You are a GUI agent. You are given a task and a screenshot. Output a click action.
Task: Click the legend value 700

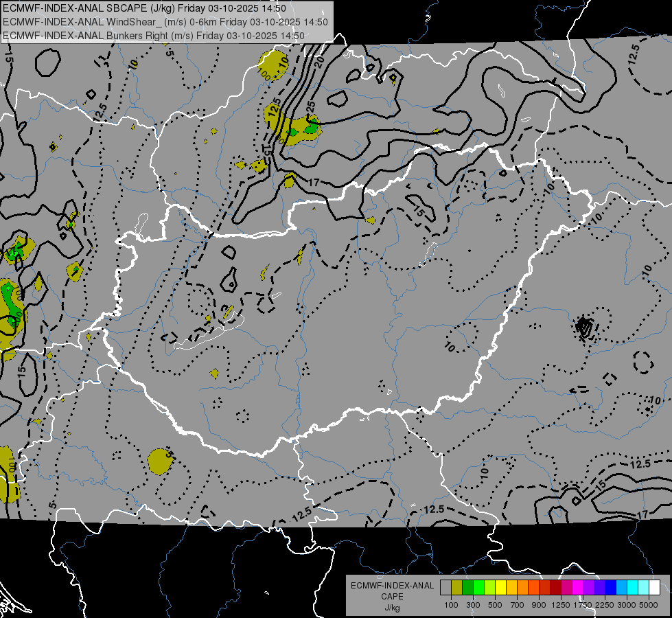tap(518, 605)
